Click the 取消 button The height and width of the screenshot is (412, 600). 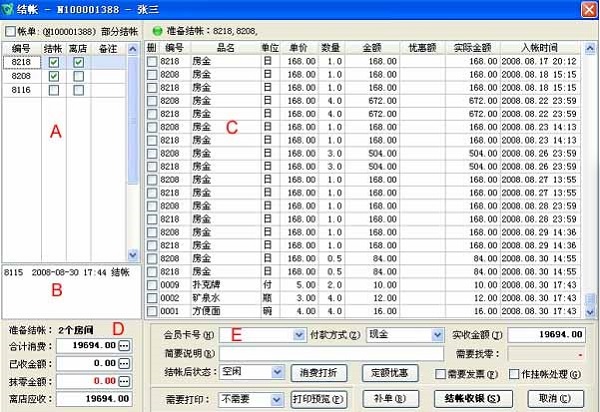(555, 399)
